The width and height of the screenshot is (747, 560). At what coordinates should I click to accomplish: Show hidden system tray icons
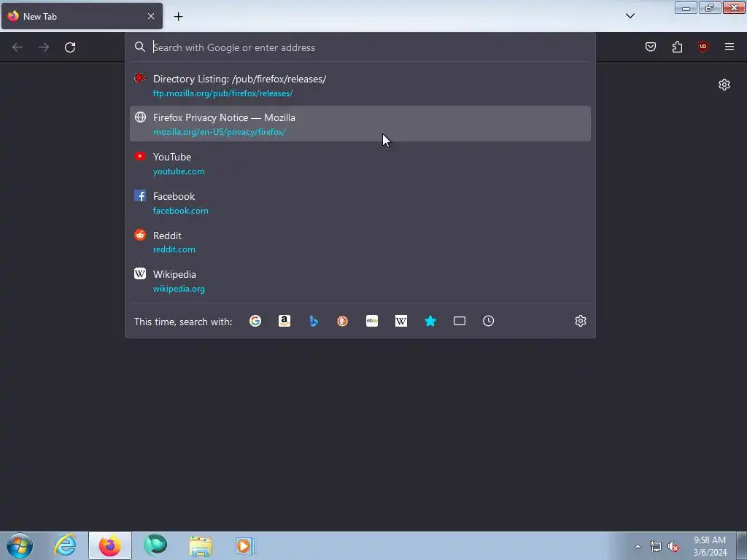point(638,546)
